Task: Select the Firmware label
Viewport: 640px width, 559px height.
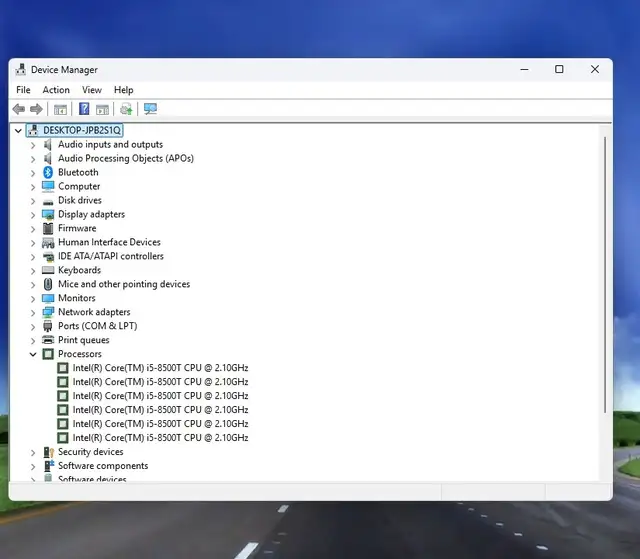Action: 77,228
